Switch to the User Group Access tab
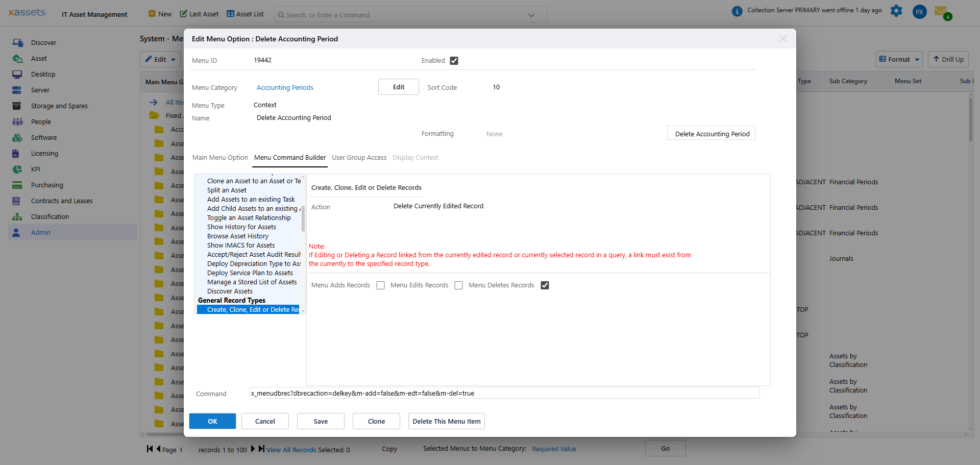 click(359, 157)
